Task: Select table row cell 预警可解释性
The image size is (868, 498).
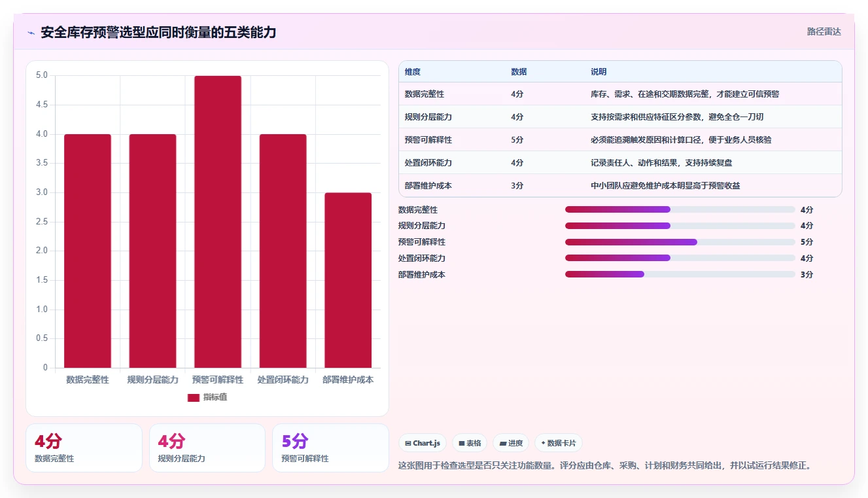Action: 428,140
